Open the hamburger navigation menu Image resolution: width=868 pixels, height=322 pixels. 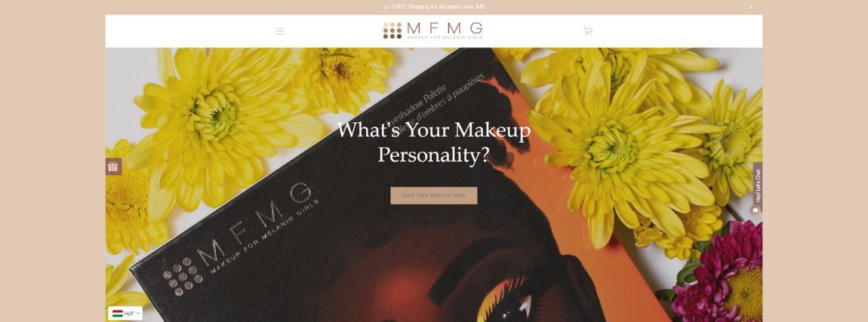[280, 32]
